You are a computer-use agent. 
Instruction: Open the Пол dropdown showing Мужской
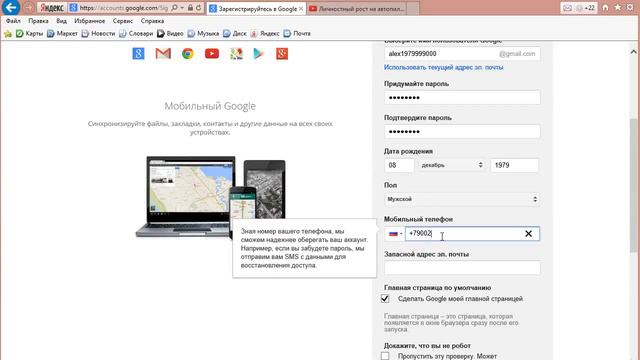(462, 199)
